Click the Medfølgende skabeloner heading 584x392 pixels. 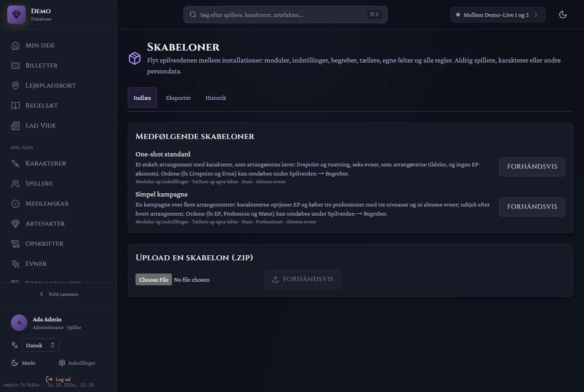tap(195, 136)
